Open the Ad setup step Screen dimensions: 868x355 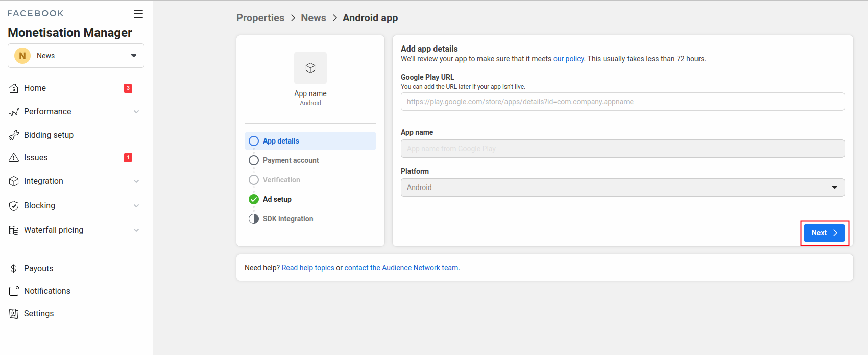pos(277,199)
